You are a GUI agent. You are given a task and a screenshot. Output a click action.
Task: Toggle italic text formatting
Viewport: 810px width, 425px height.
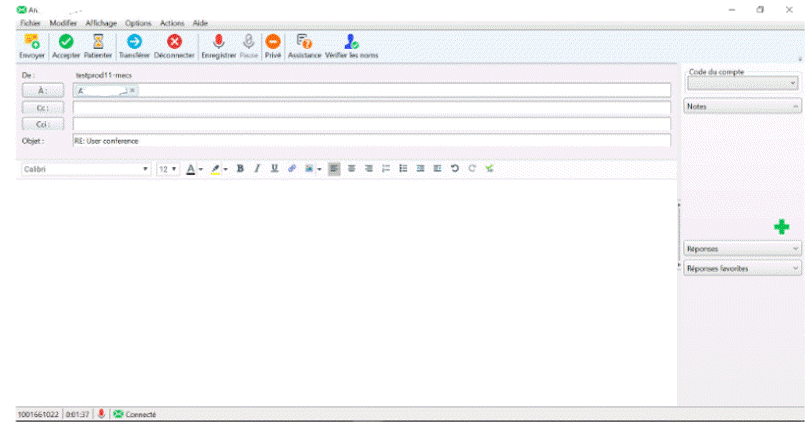257,169
